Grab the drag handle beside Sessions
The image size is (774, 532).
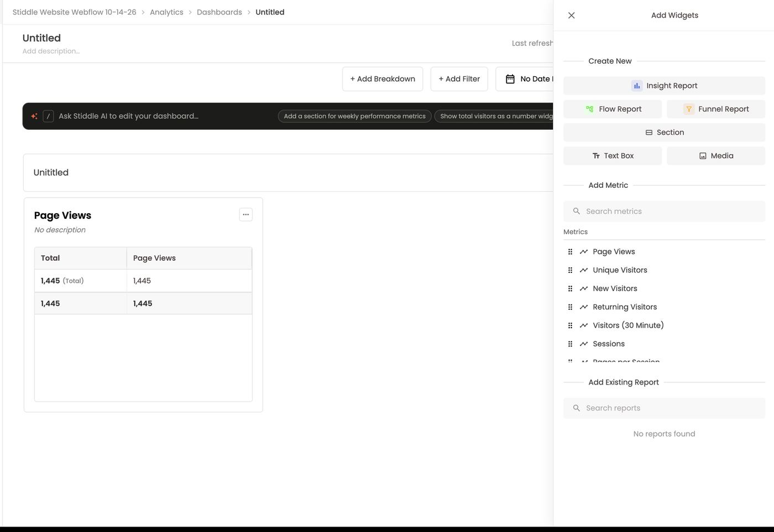point(570,344)
